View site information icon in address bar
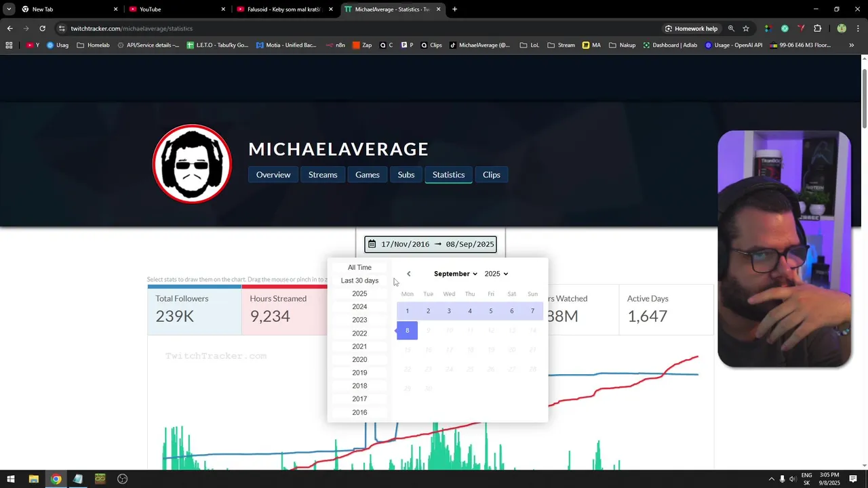 62,28
